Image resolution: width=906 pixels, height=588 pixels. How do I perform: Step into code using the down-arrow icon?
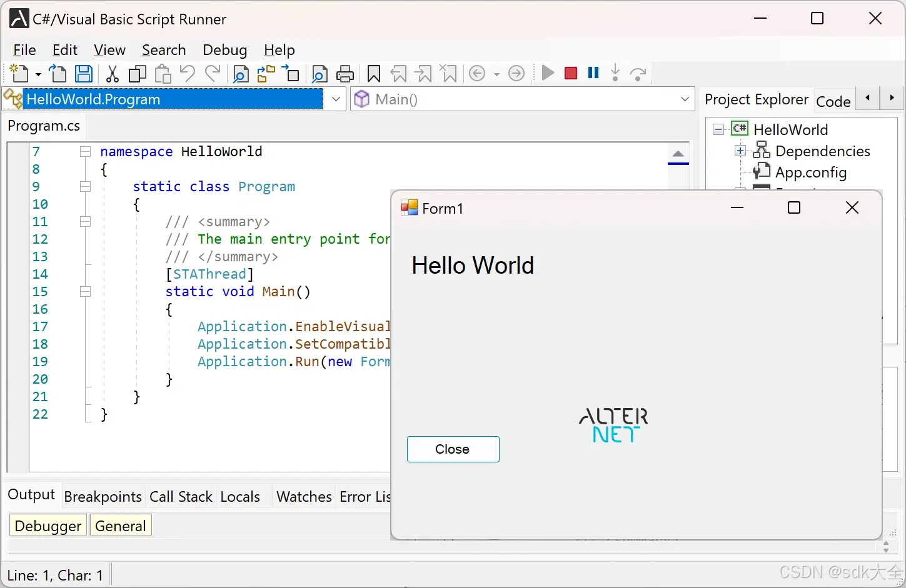click(615, 73)
